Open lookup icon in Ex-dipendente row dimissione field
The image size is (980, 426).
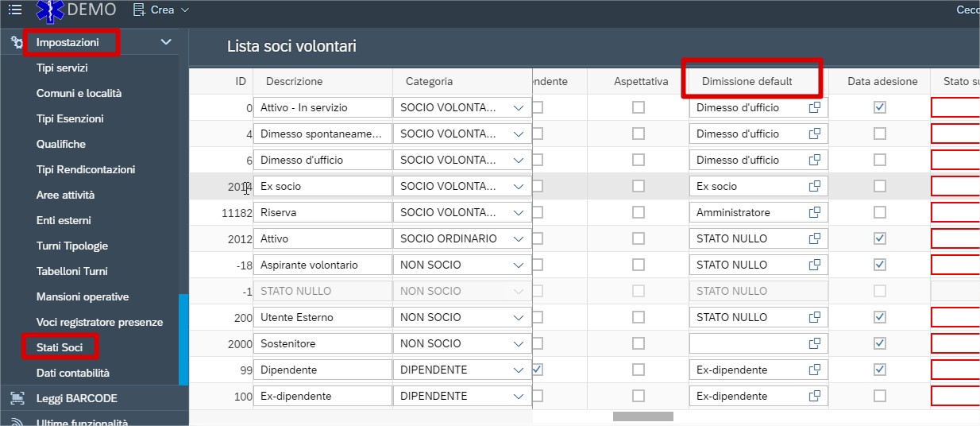(x=814, y=396)
